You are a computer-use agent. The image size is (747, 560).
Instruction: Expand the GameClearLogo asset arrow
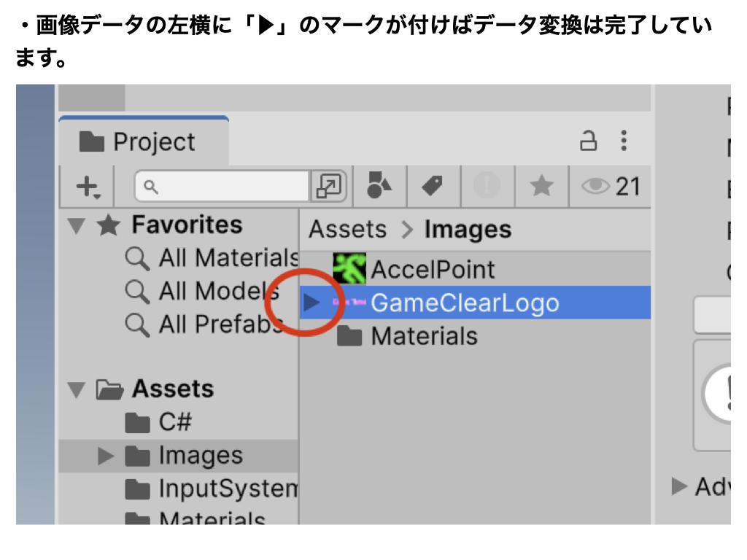point(312,302)
